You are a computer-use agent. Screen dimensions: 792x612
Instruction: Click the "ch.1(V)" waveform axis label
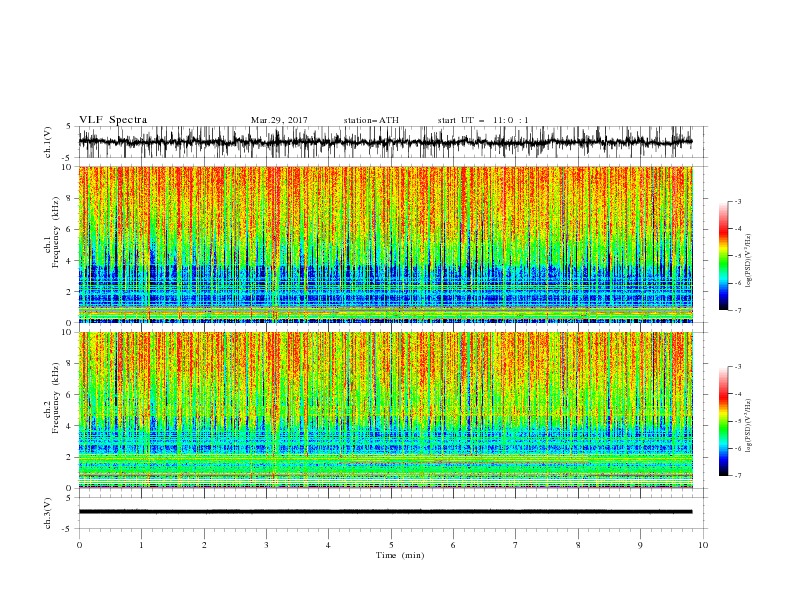48,142
